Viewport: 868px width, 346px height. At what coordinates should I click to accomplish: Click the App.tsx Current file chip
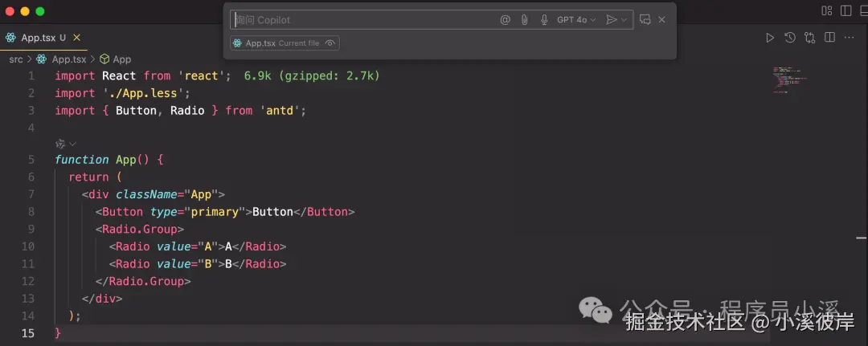(285, 43)
